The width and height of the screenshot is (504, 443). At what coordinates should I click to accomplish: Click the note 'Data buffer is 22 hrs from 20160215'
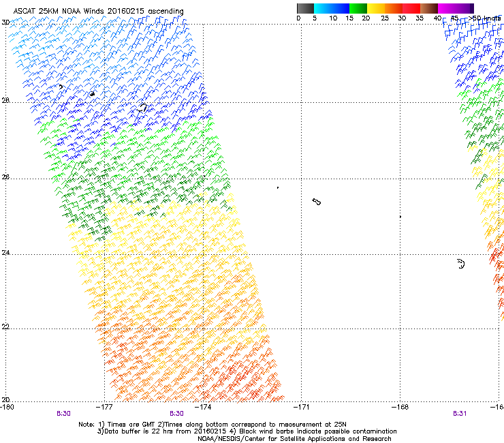point(166,431)
